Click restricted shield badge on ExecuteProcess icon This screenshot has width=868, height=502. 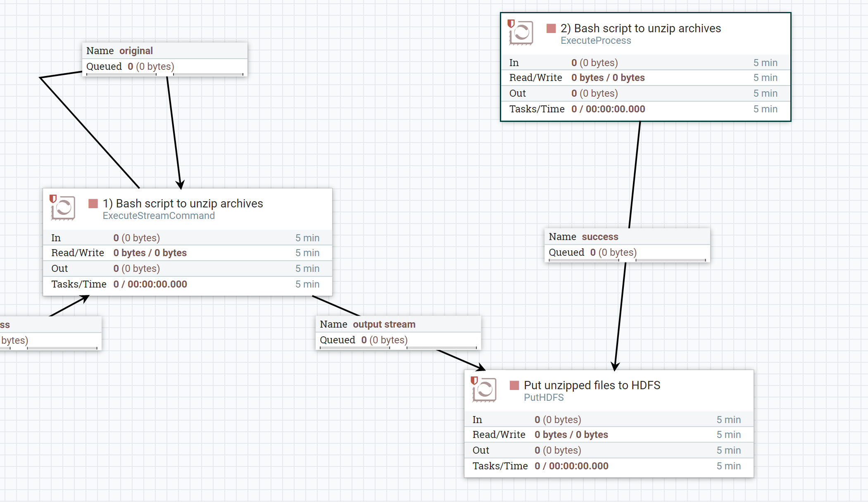[511, 24]
